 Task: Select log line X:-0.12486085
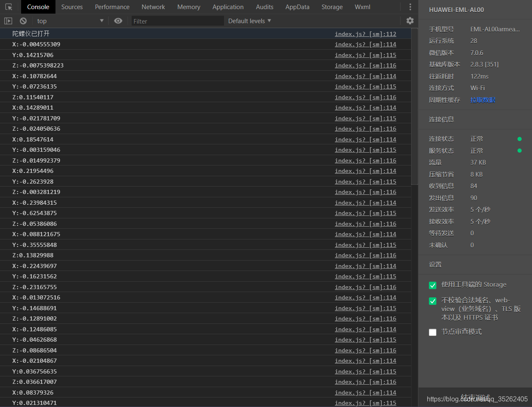[35, 329]
